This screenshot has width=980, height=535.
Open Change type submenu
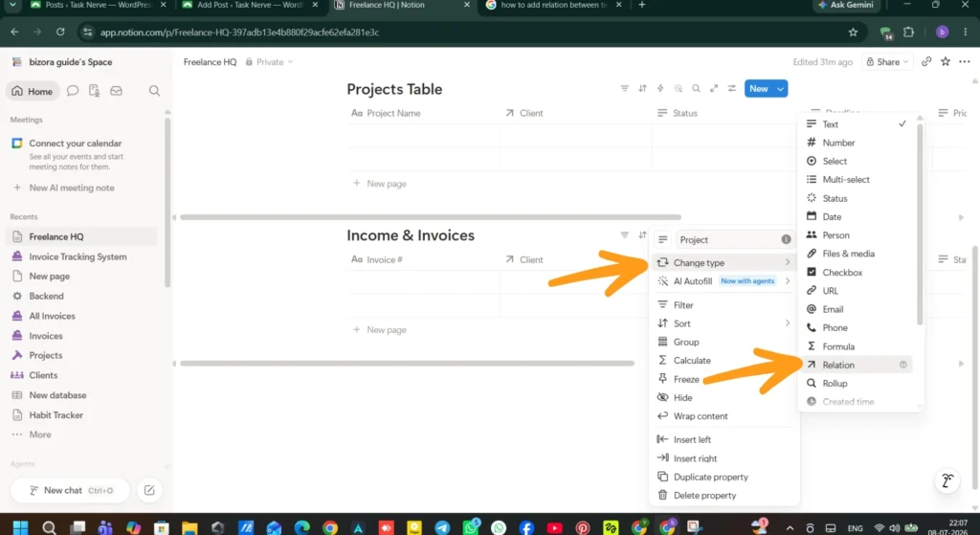click(x=724, y=262)
